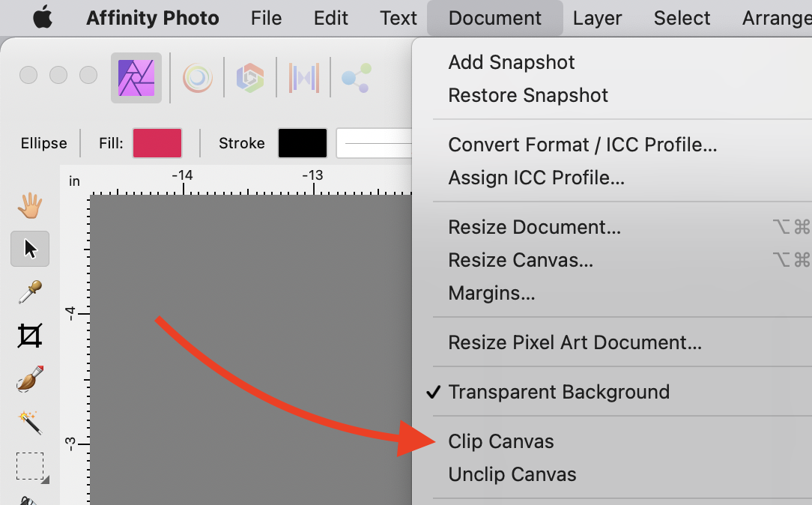Open the Apple menu
812x505 pixels.
(x=43, y=18)
